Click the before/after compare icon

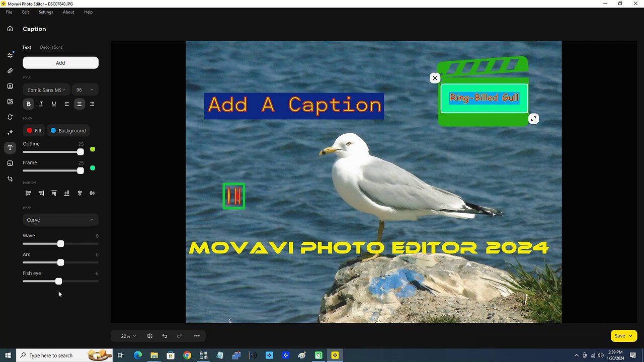150,336
